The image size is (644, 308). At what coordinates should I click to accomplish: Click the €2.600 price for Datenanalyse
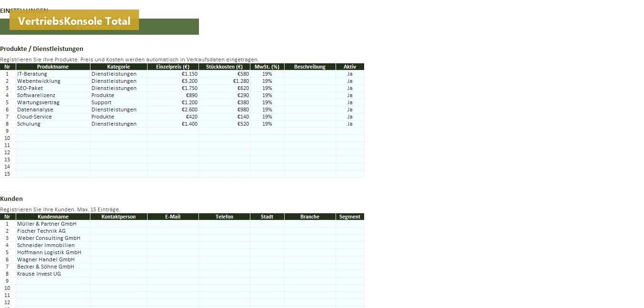173,109
